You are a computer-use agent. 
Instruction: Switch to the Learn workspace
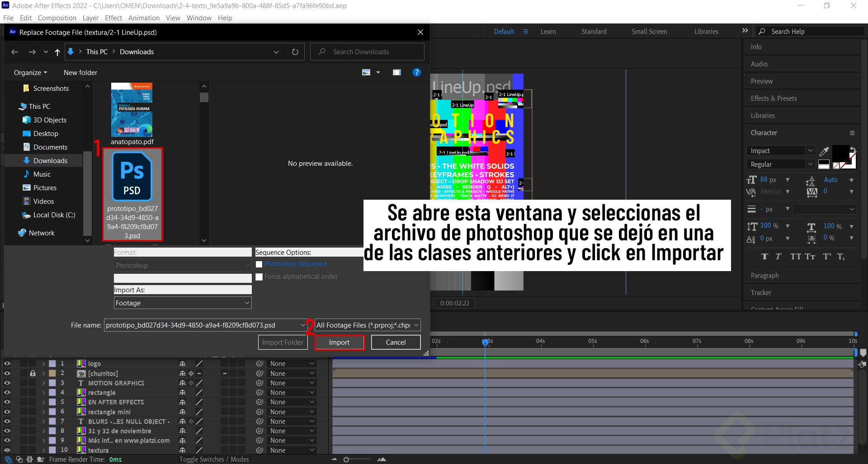click(547, 31)
